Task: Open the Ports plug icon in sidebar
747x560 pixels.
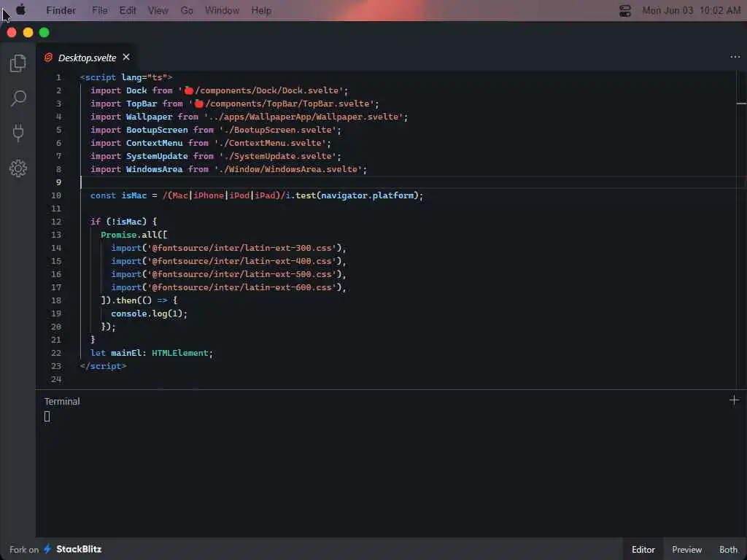Action: click(18, 133)
